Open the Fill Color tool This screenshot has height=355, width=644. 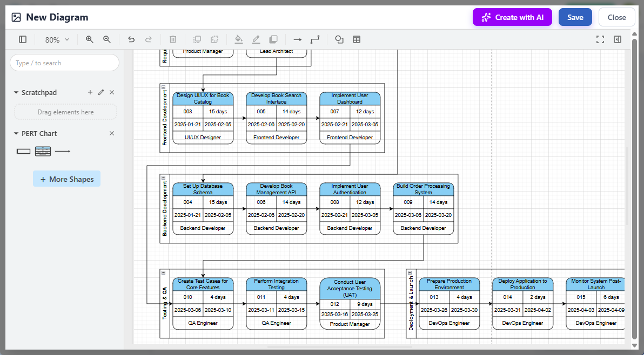point(238,39)
